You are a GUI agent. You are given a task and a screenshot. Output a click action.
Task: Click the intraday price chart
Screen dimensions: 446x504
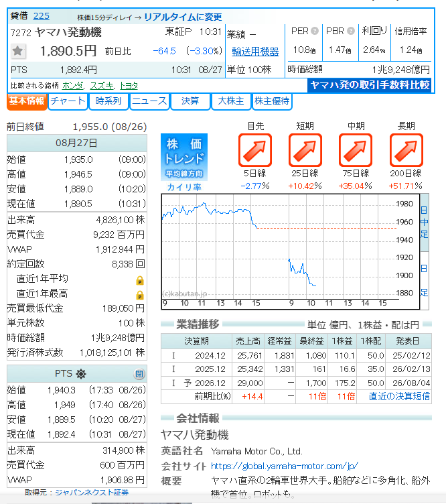coord(291,252)
